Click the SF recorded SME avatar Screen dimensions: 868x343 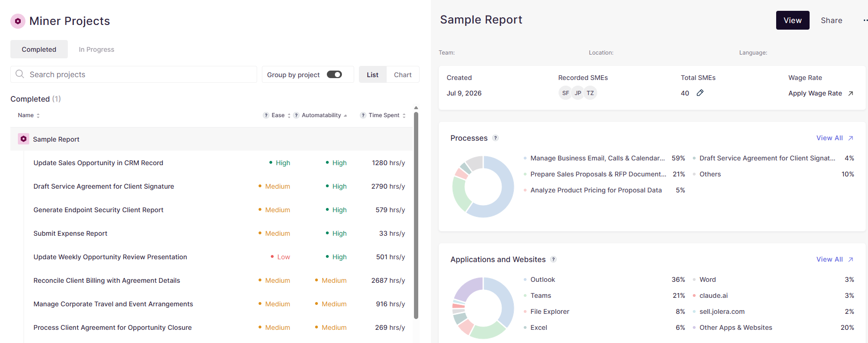(565, 93)
